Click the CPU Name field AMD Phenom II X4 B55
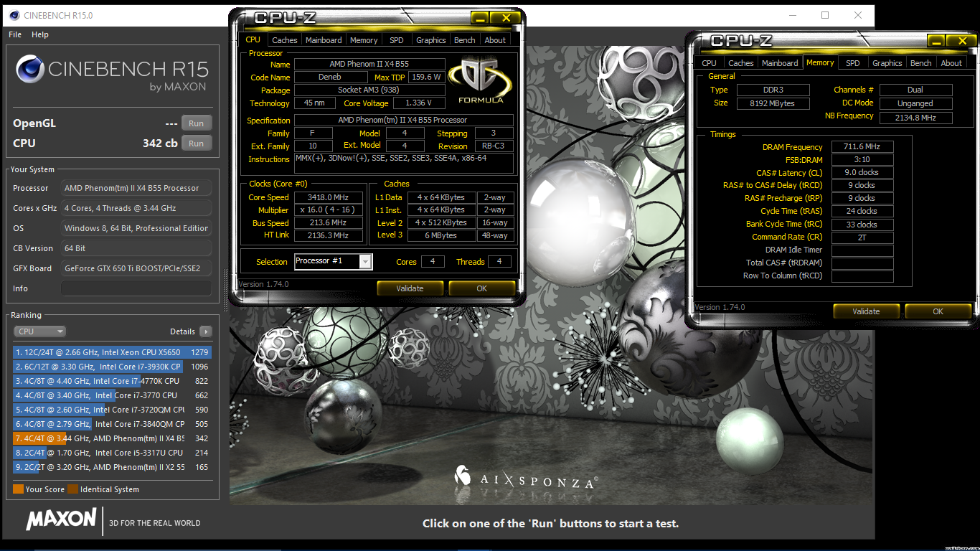Screen dimensions: 980x551 pyautogui.click(x=369, y=65)
